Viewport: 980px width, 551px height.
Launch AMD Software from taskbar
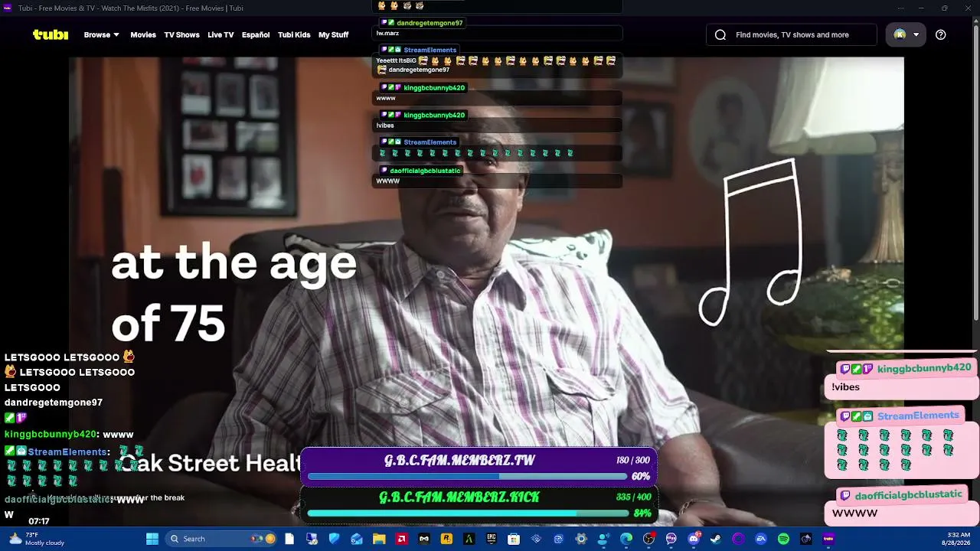click(x=401, y=539)
